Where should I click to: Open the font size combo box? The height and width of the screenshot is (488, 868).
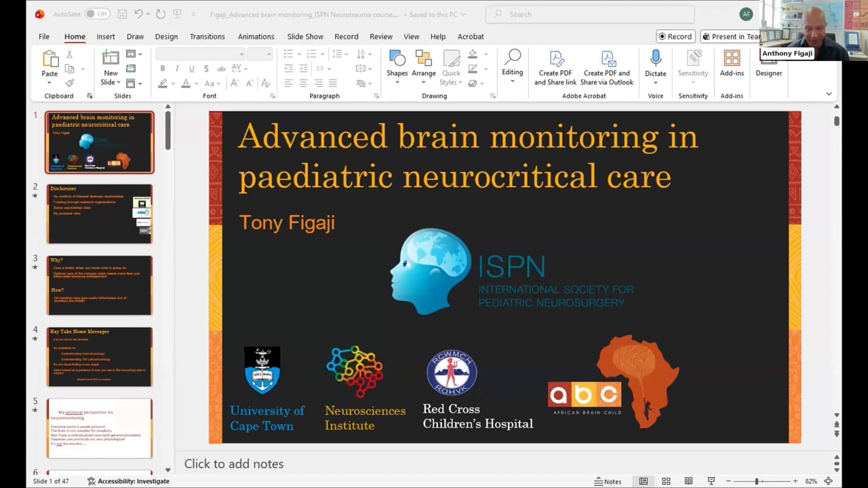[x=259, y=54]
